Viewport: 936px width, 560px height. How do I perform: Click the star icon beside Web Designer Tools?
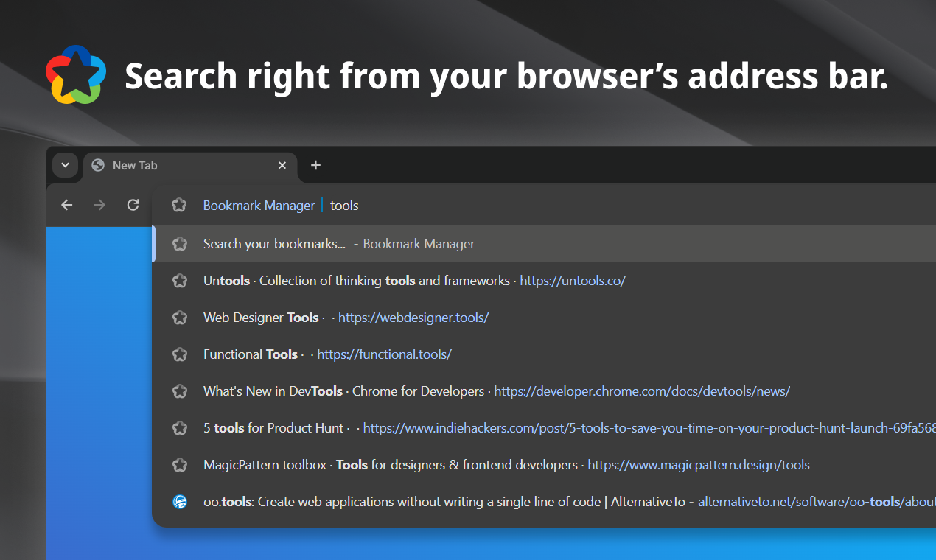[180, 318]
